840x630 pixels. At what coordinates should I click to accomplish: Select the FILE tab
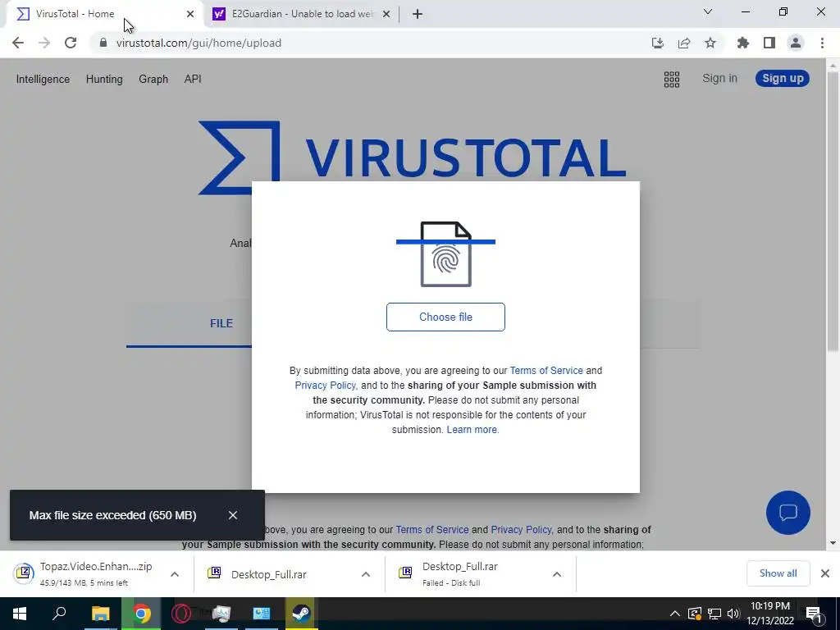pyautogui.click(x=221, y=323)
